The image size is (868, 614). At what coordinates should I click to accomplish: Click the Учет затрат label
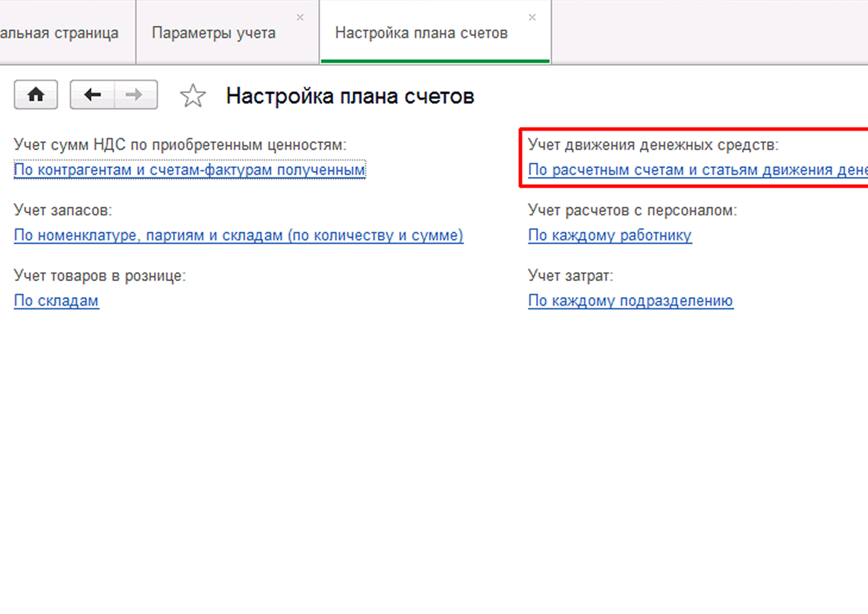[570, 276]
